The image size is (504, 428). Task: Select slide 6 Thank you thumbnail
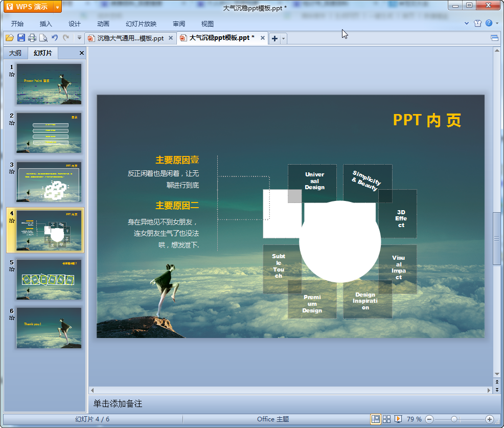click(49, 328)
